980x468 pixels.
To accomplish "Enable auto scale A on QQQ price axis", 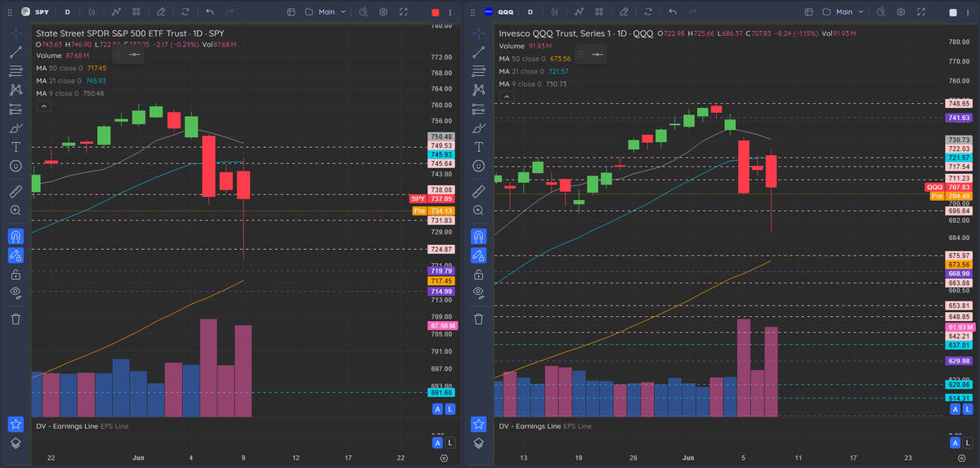I will (x=955, y=408).
